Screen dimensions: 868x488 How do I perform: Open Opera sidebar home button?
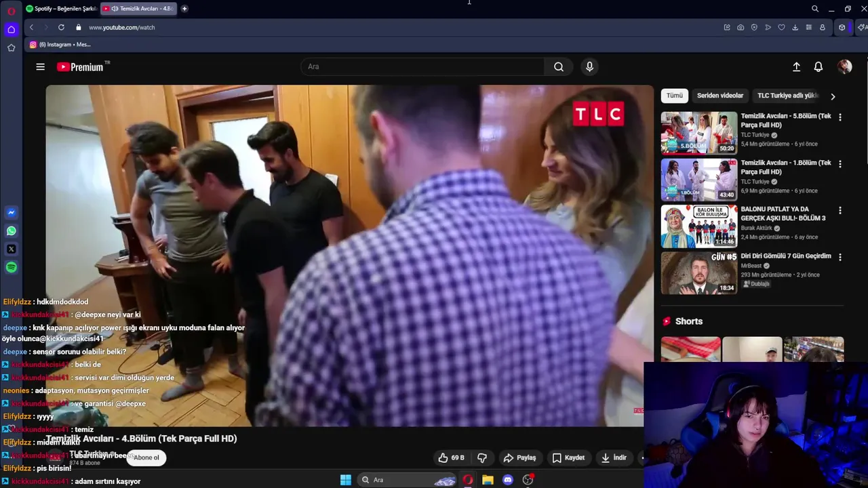[x=11, y=29]
